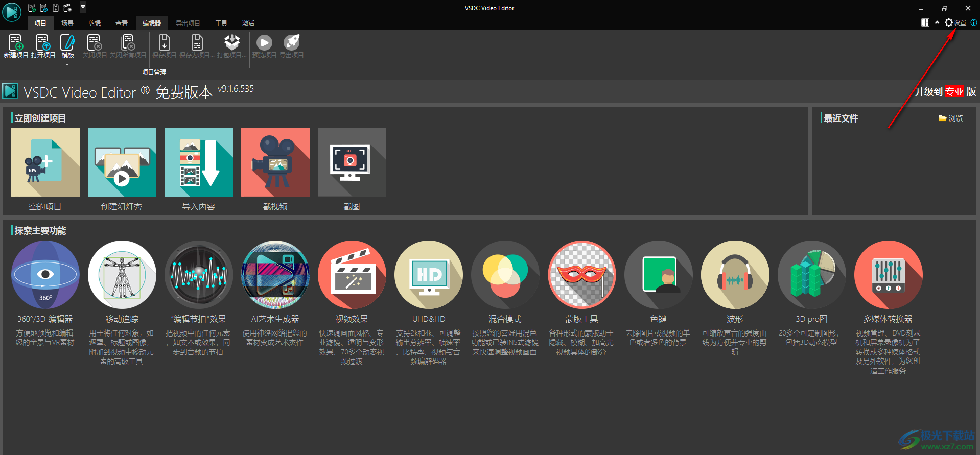This screenshot has width=980, height=455.
Task: Open the 工具 ribbon tab
Action: (x=221, y=23)
